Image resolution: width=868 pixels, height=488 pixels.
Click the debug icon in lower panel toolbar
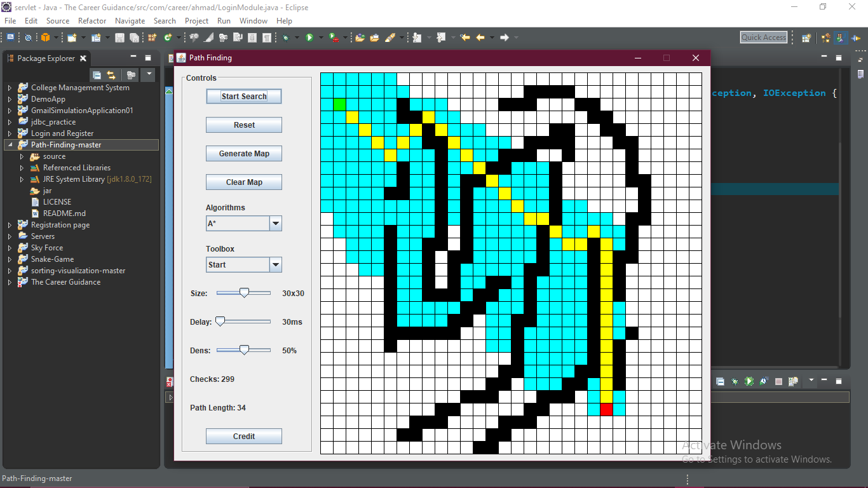click(x=735, y=381)
